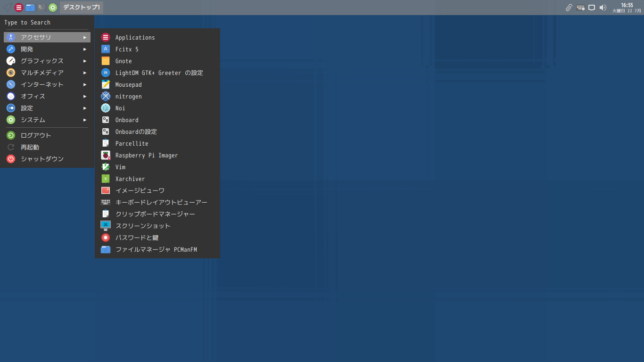The height and width of the screenshot is (362, 644).
Task: Expand the グラフィックス submenu arrow
Action: 85,61
